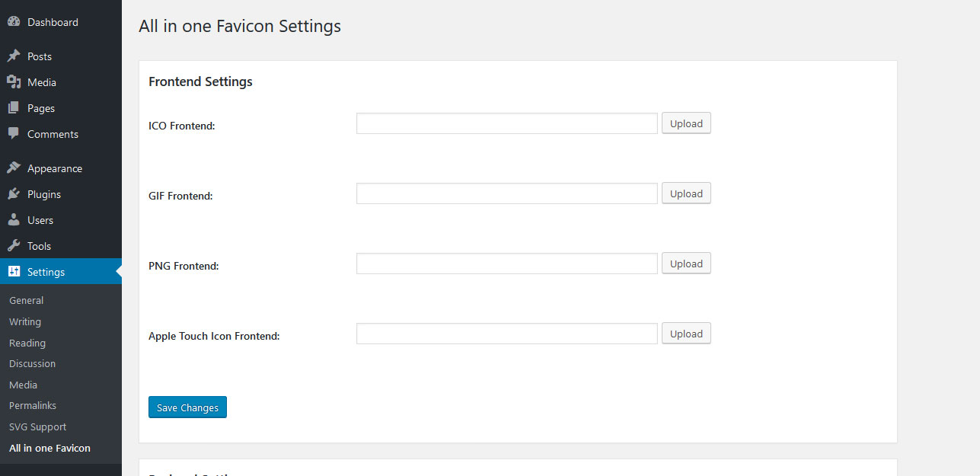Click the PNG Frontend label
980x476 pixels.
pyautogui.click(x=184, y=266)
